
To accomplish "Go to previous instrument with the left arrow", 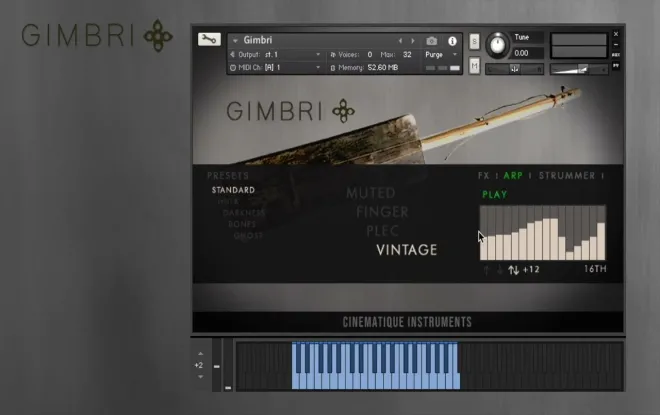I will tap(400, 41).
